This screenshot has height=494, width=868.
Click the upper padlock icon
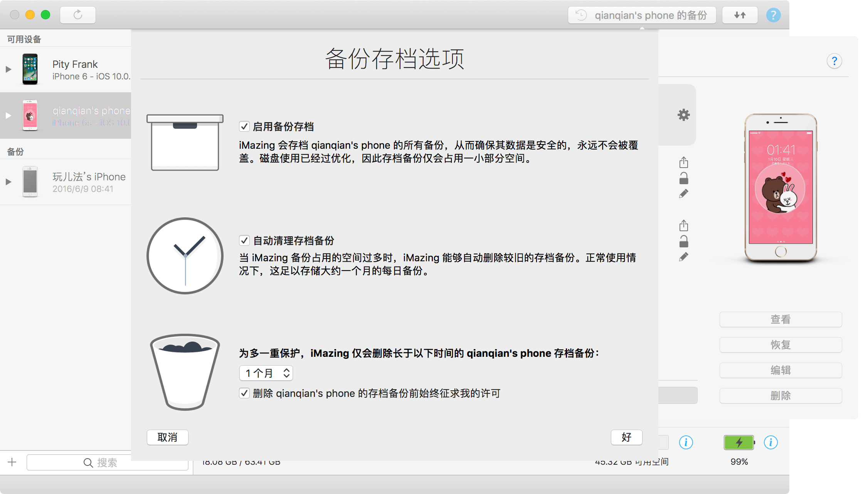(x=683, y=178)
